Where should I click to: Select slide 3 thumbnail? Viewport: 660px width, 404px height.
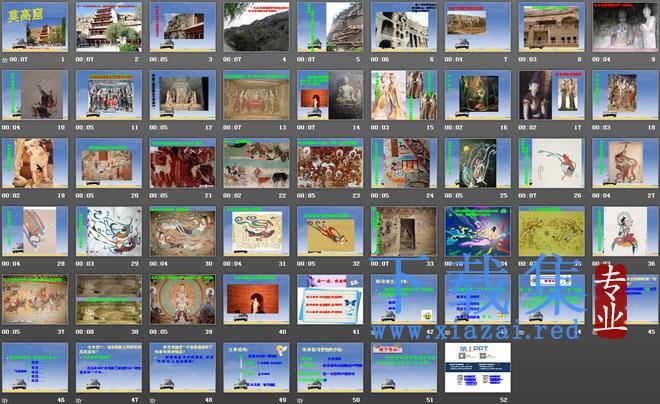182,27
